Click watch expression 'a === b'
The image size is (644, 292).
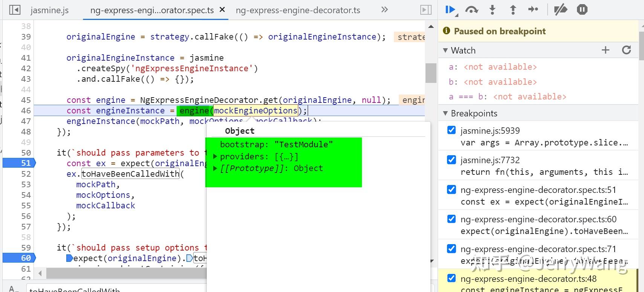(x=507, y=96)
